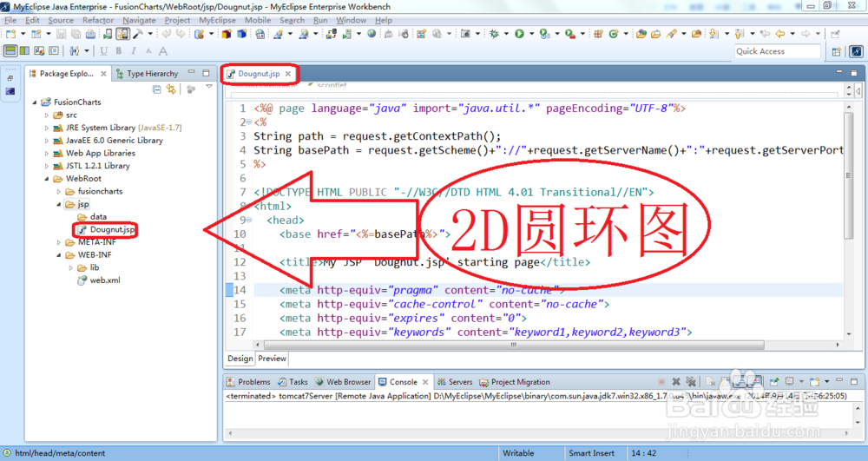Click the large A font toolbar icon
Screen dimensions: 868x461
pyautogui.click(x=163, y=51)
